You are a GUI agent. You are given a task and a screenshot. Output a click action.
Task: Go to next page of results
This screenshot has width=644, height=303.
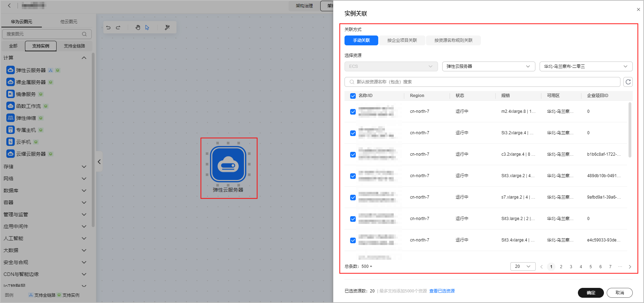click(x=630, y=267)
